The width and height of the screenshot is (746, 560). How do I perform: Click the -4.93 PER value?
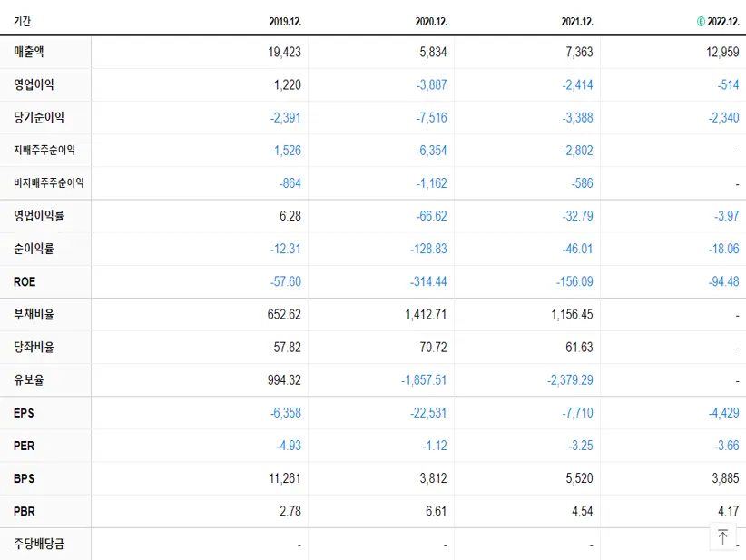(289, 446)
